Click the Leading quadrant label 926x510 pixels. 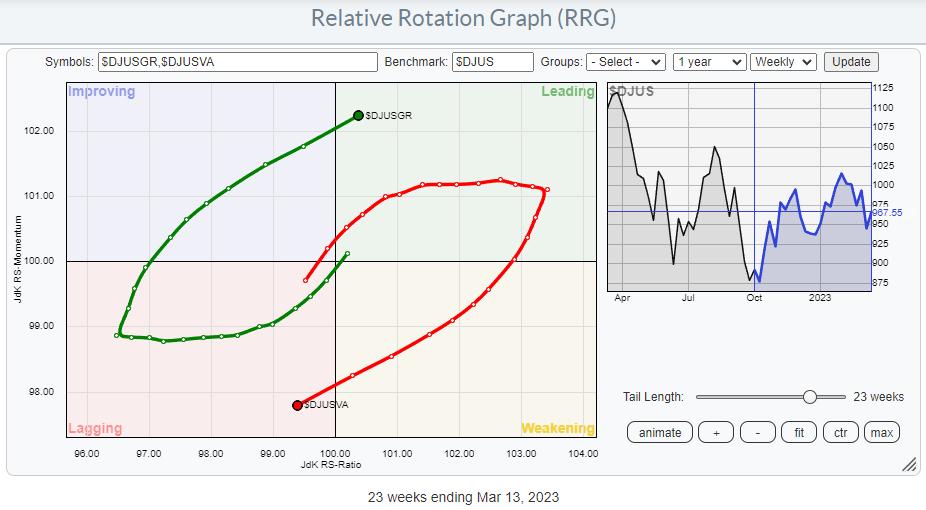click(x=568, y=91)
